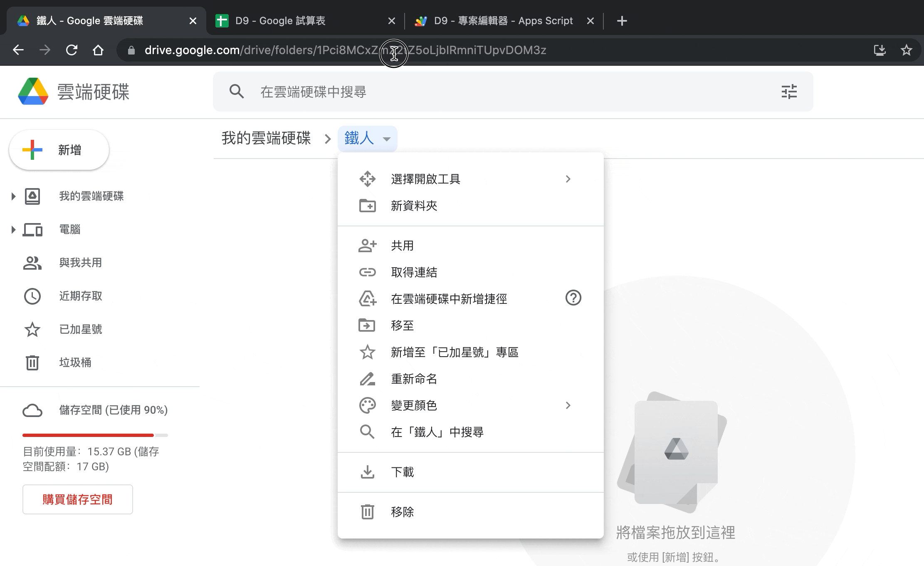Viewport: 924px width, 566px height.
Task: Click 雲端硬碟 product name text
Action: point(93,92)
